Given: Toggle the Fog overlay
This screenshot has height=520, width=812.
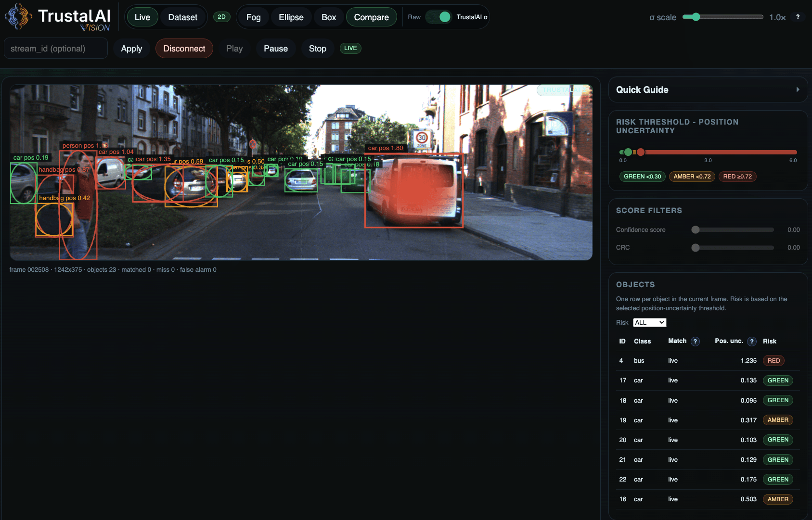Looking at the screenshot, I should [x=253, y=17].
